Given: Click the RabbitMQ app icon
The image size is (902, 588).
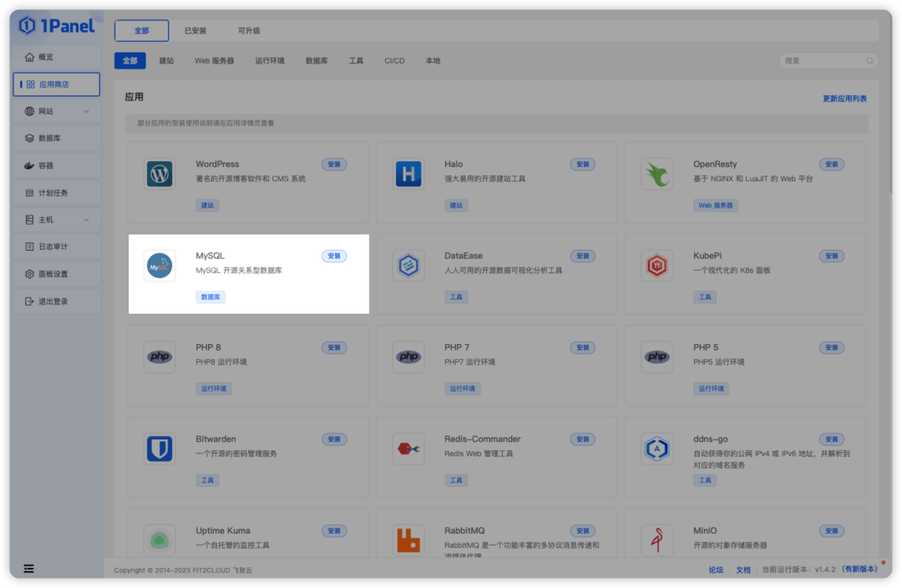Looking at the screenshot, I should click(x=408, y=540).
